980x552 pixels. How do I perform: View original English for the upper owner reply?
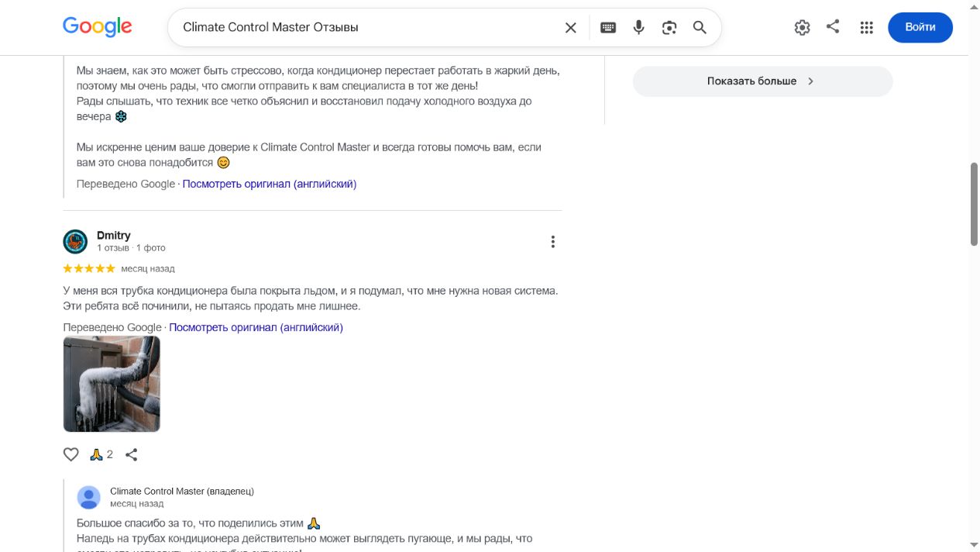270,184
